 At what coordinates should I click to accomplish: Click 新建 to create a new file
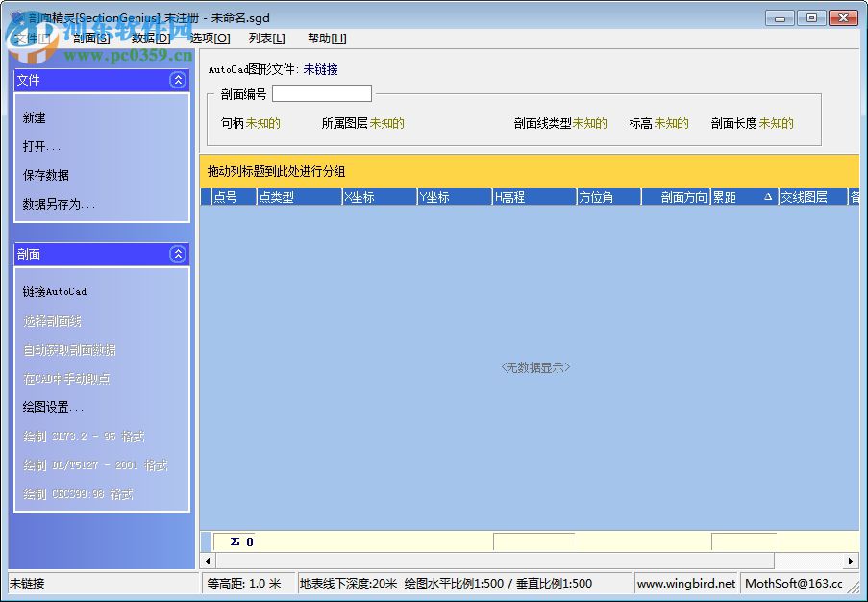pos(35,117)
